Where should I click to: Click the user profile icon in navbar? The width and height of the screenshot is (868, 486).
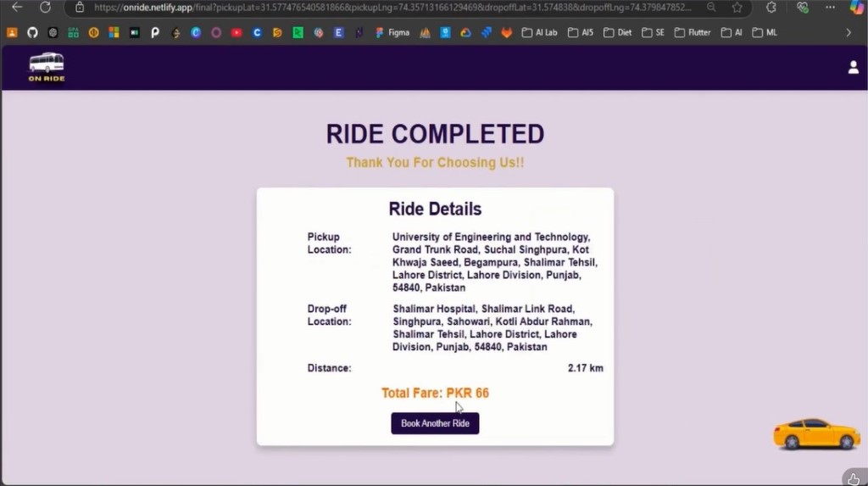[853, 68]
